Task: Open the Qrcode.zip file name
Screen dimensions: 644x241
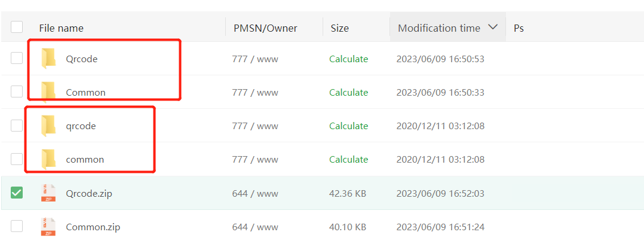Action: pos(88,194)
